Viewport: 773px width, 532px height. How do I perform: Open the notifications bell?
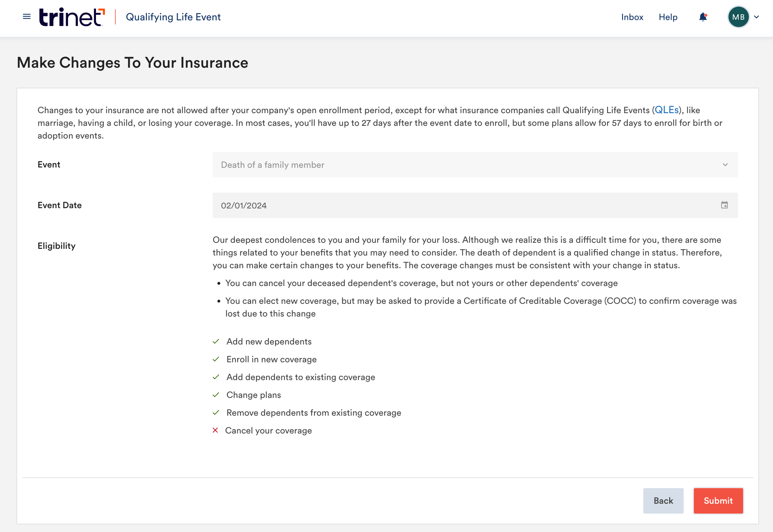703,17
